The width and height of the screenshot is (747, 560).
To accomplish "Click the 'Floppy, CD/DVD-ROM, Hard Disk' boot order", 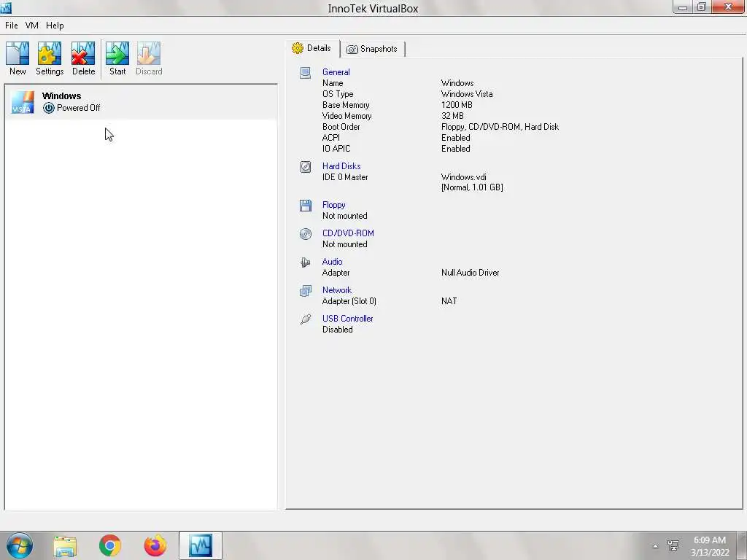I will tap(500, 127).
